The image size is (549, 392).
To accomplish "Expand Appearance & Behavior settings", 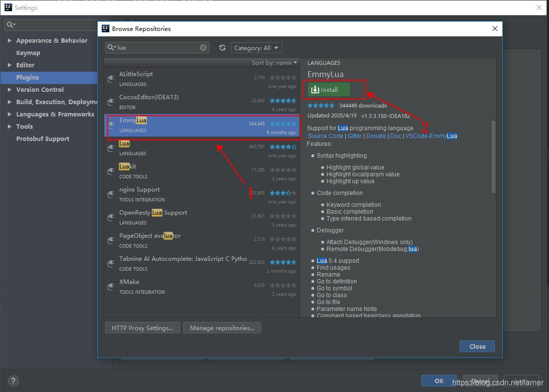I will click(x=9, y=41).
